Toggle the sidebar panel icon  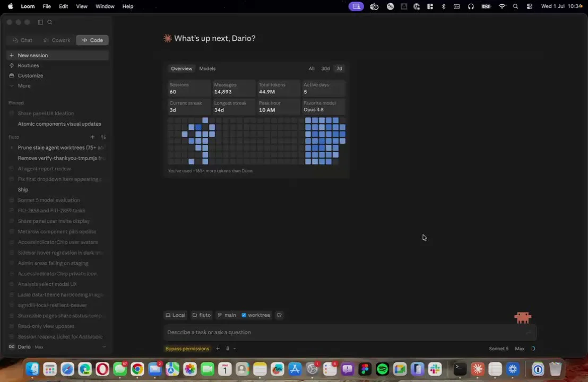40,22
